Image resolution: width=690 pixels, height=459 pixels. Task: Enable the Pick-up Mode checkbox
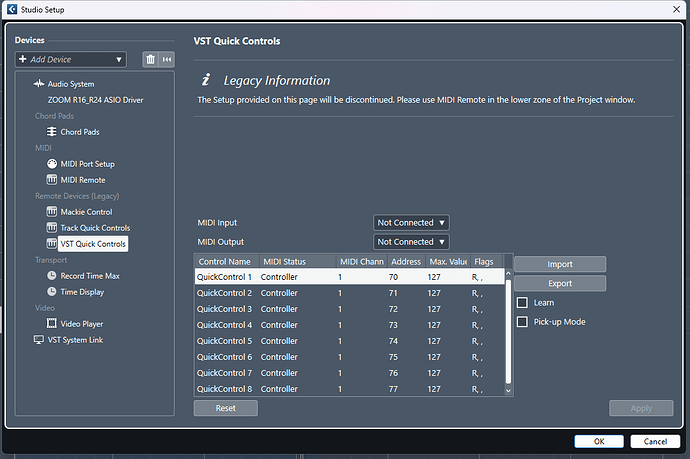pos(522,322)
